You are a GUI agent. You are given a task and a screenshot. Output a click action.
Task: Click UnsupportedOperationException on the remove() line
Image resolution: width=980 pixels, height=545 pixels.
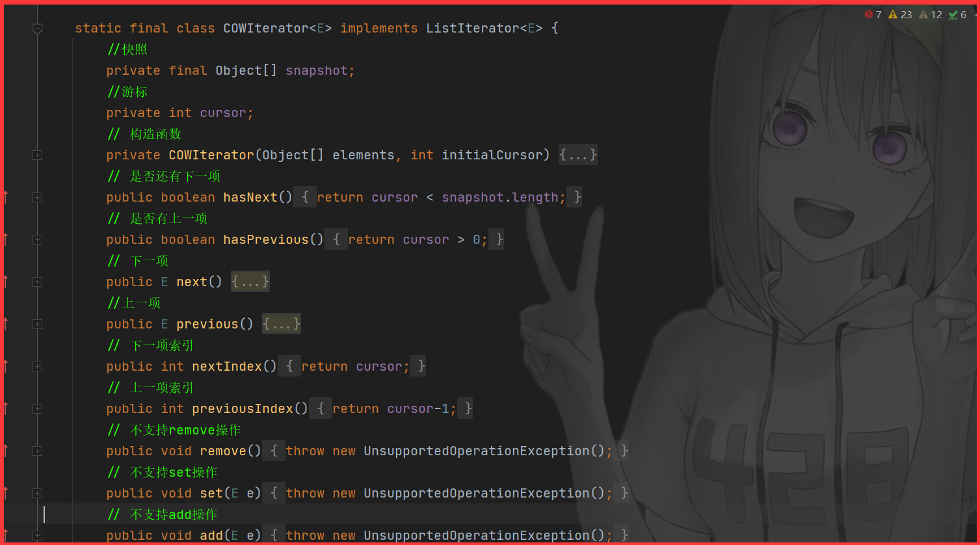click(477, 451)
